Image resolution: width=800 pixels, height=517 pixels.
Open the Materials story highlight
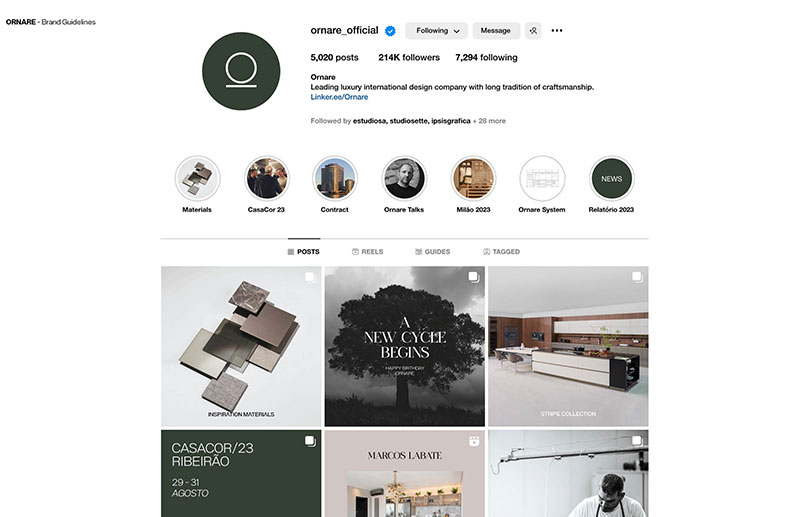click(x=197, y=179)
